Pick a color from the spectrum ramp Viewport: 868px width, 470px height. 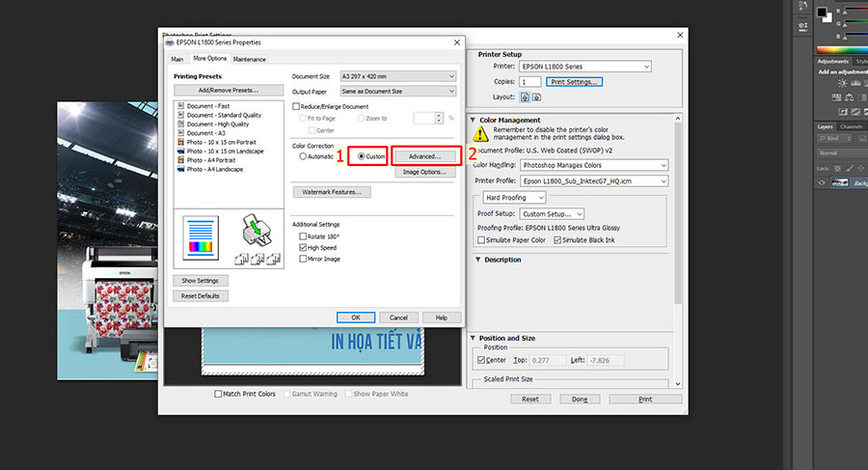pos(842,50)
